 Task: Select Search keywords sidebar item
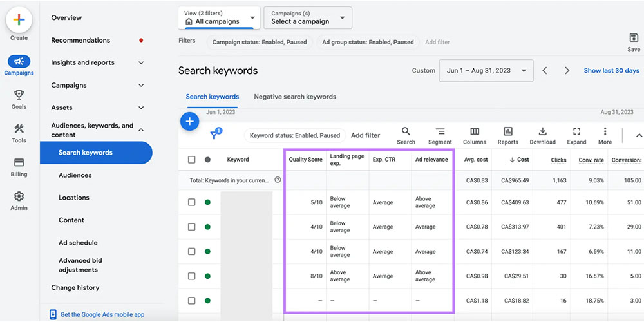96,153
